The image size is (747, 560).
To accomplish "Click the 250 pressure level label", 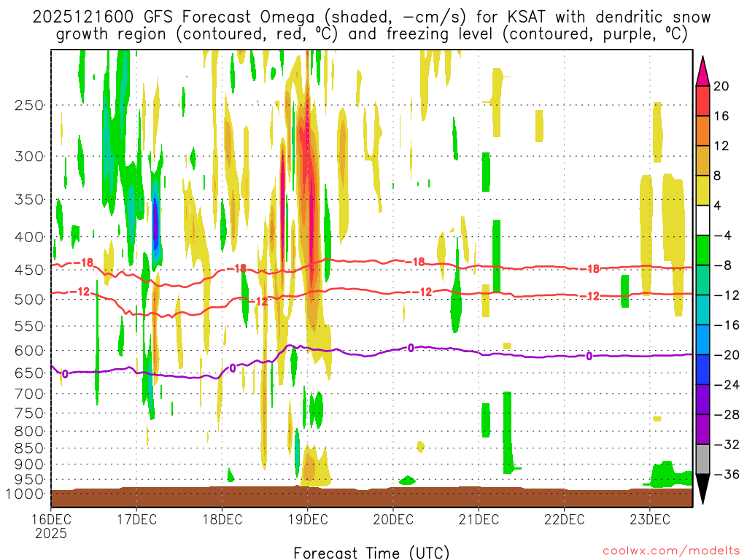I will [29, 105].
